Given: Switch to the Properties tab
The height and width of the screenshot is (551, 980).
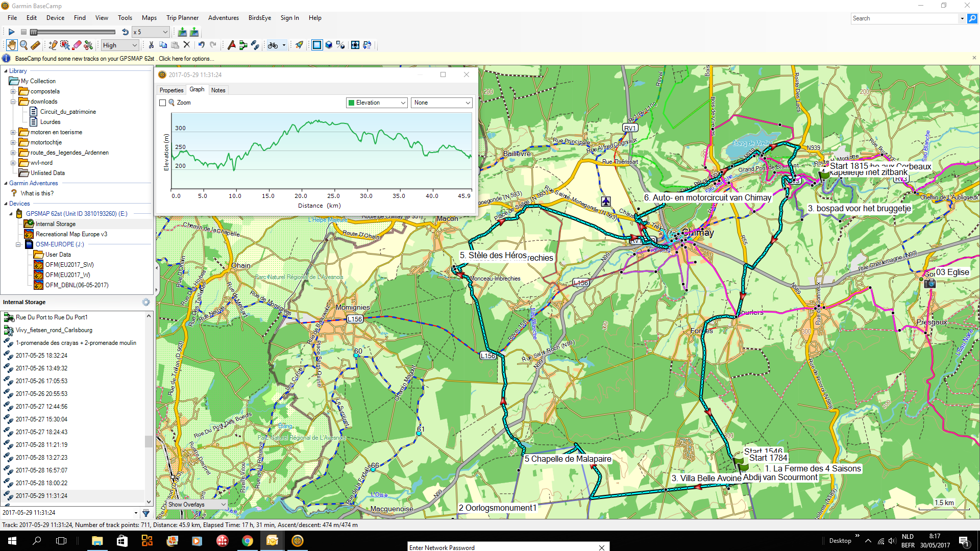Looking at the screenshot, I should [171, 90].
